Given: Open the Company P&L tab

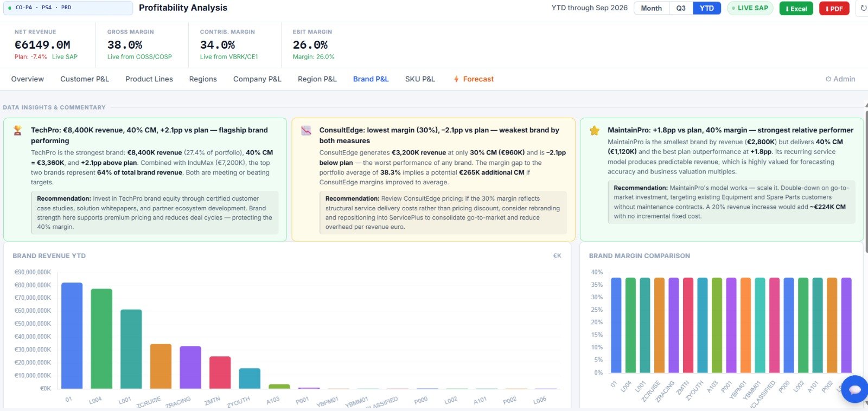Looking at the screenshot, I should coord(257,79).
